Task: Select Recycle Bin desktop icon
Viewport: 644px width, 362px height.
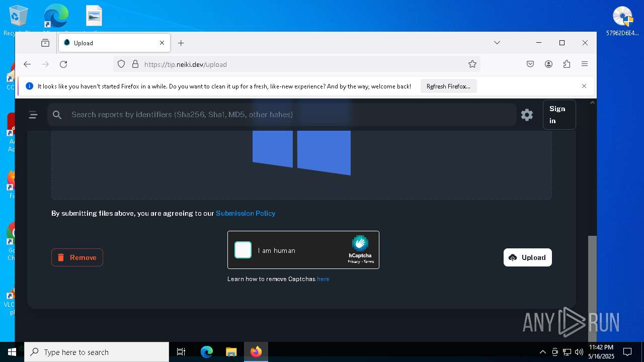Action: (19, 21)
